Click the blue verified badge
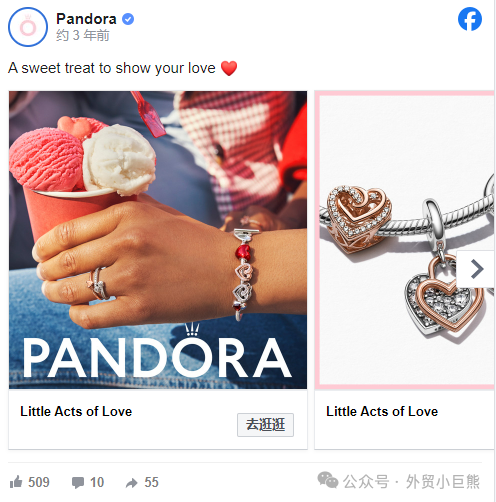 (128, 19)
